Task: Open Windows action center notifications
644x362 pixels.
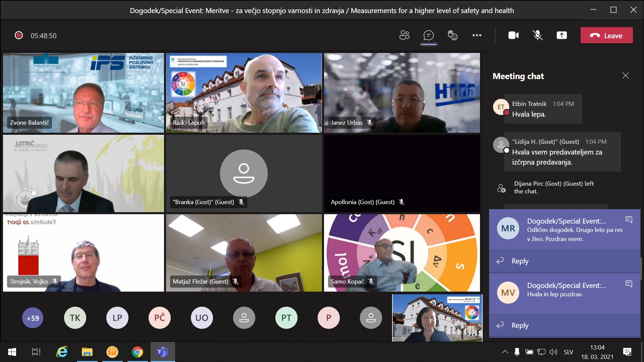Action: click(x=627, y=352)
